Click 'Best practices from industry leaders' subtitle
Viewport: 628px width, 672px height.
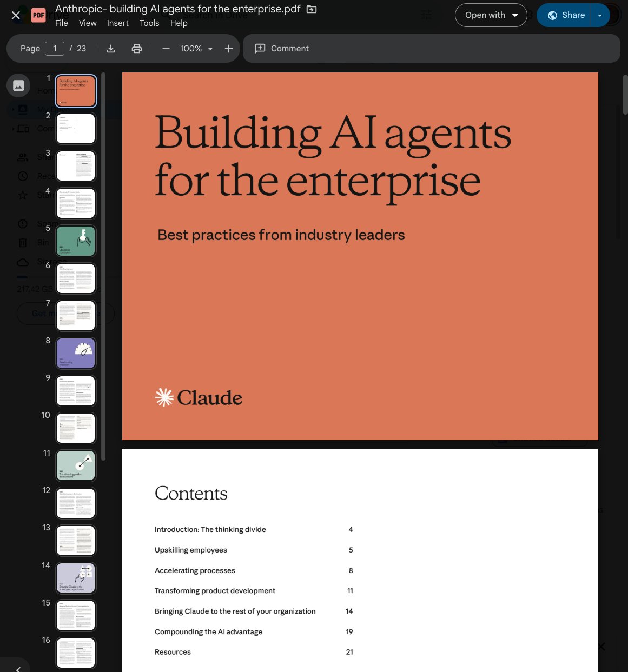pos(281,235)
